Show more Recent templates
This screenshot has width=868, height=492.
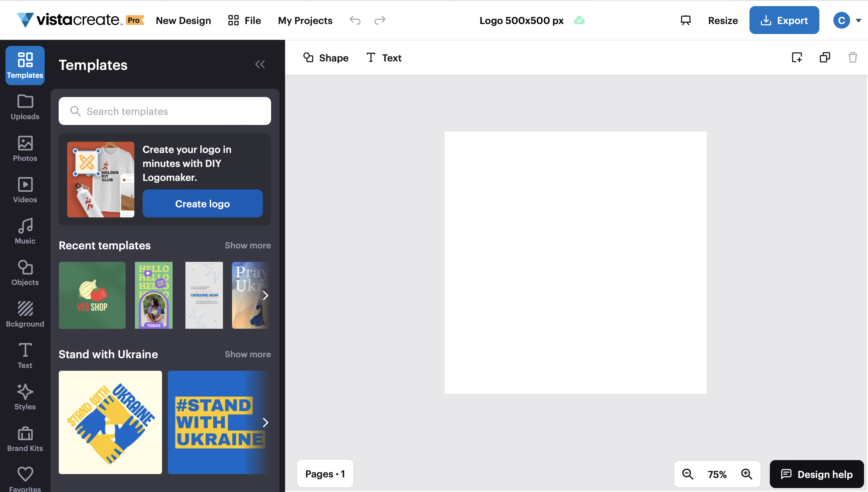248,245
